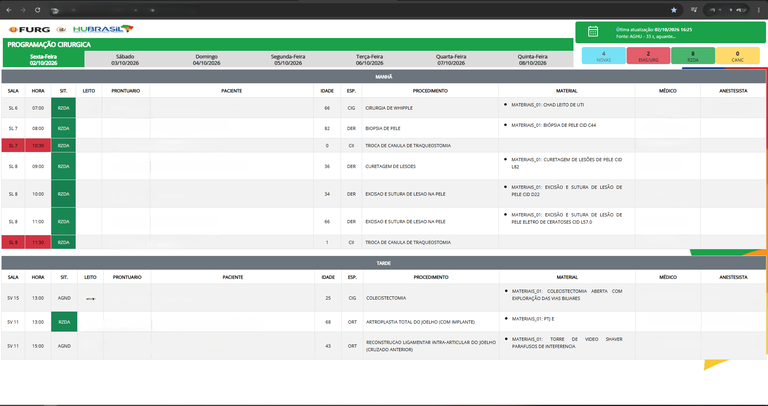This screenshot has width=768, height=406.
Task: Click RZDA status for SL 8 09:00
Action: 63,167
